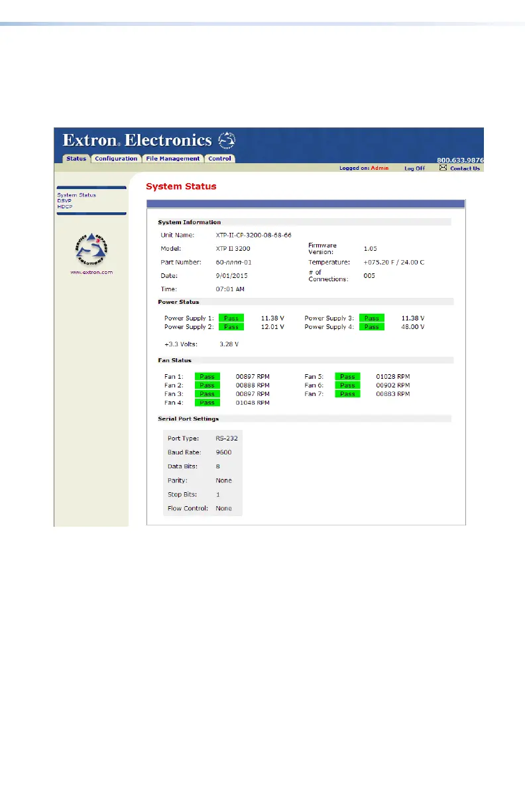Screen dimensions: 525x812
Task: Click part number 60-nnnn-01
Action: coord(233,263)
